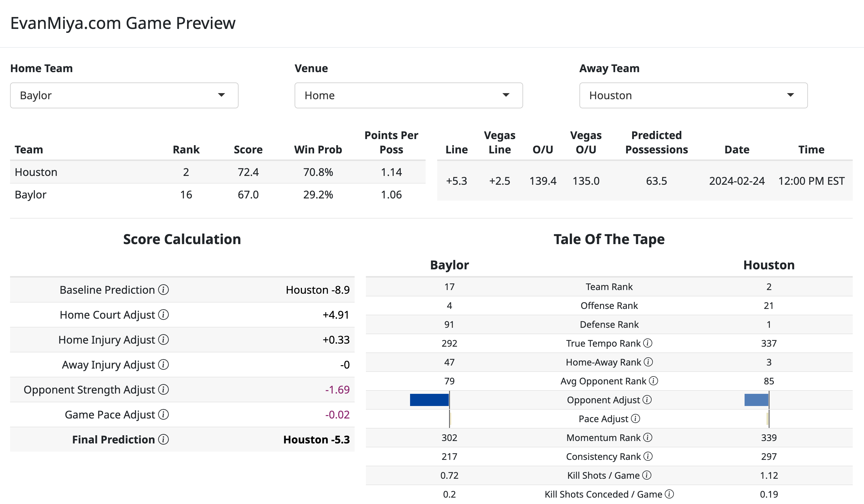Click the Home Court Adjust info icon
This screenshot has height=504, width=864.
pos(164,315)
